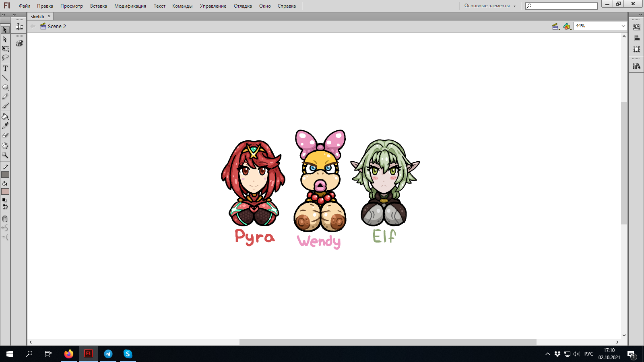Click the fill color bucket icon

pos(5,184)
